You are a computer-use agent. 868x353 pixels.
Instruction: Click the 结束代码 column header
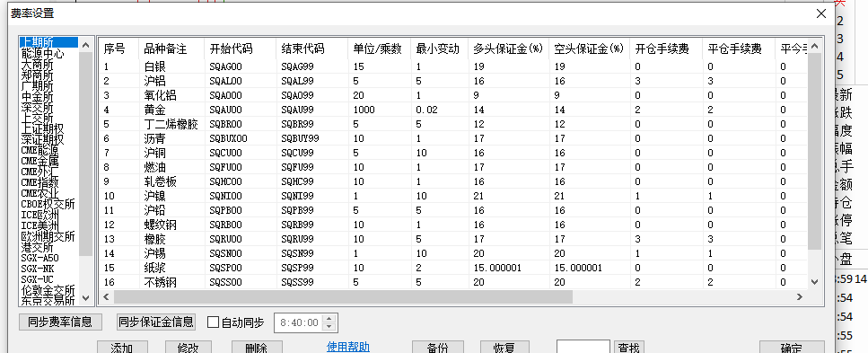coord(311,49)
